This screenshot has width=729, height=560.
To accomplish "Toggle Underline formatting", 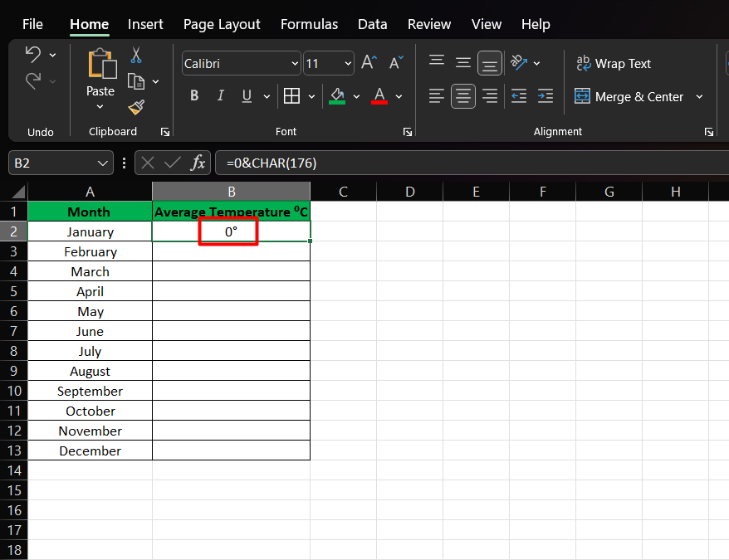I will [x=247, y=96].
